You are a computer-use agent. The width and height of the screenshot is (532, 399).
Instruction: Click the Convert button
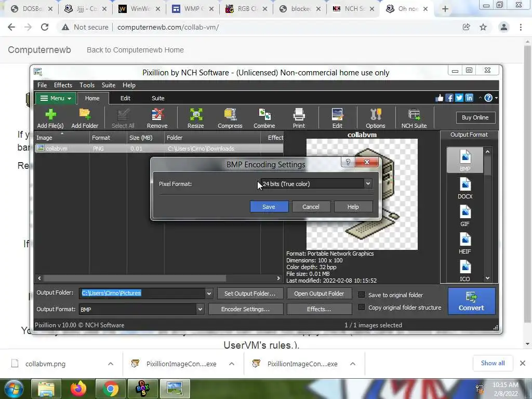471,301
